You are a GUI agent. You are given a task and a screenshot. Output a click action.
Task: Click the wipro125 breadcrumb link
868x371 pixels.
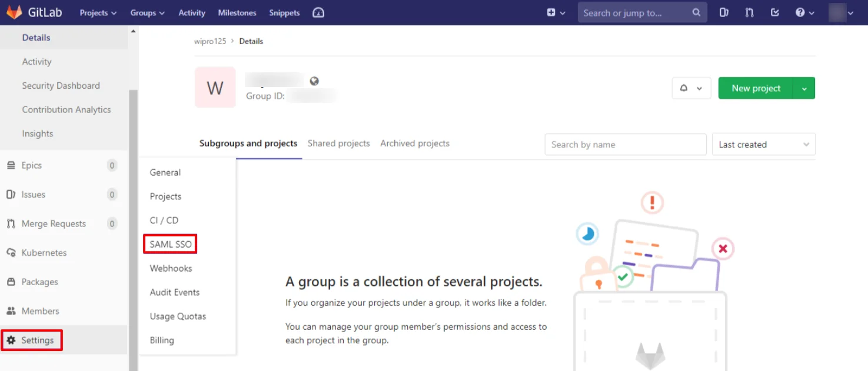210,41
